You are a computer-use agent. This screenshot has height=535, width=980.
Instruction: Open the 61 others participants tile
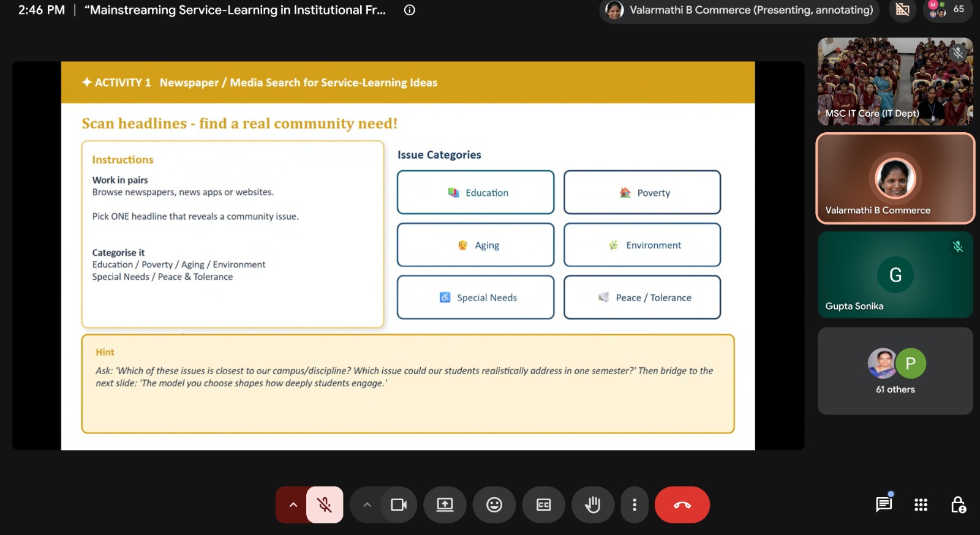pos(895,371)
